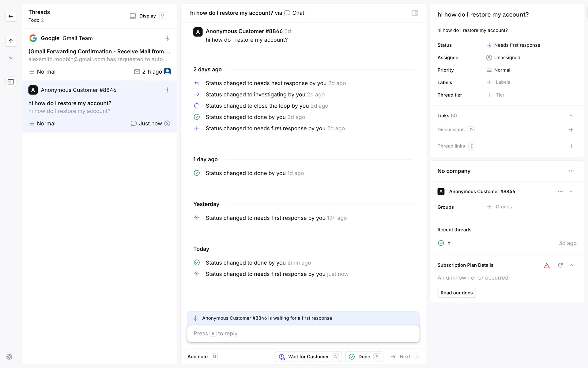Viewport: 588px width, 368px height.
Task: Toggle the right details panel icon
Action: click(415, 13)
